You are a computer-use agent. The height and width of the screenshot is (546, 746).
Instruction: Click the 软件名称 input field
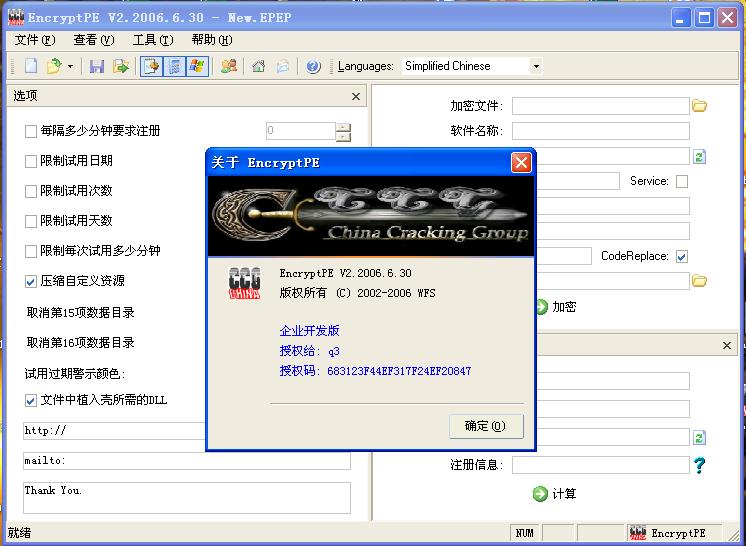coord(600,131)
